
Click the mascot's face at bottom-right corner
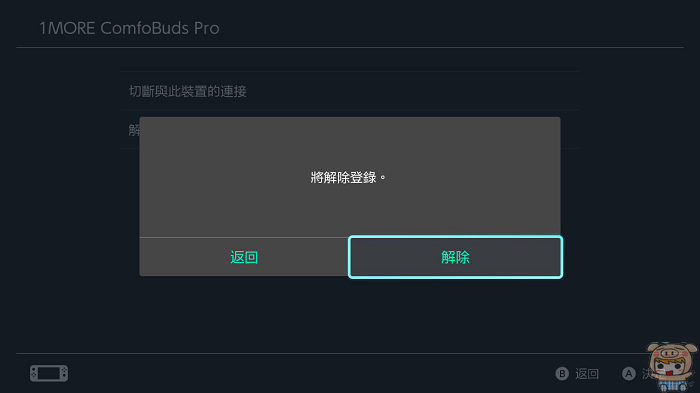pos(670,367)
